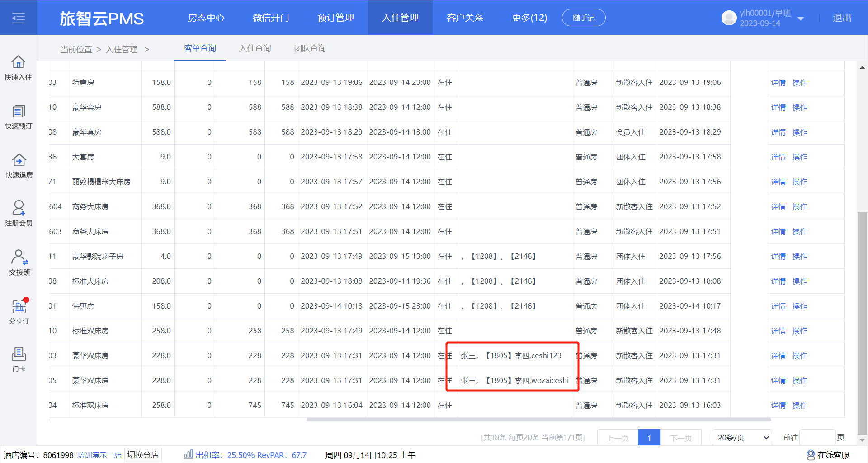Click page number 1 button
Viewport: 868px width, 463px height.
pyautogui.click(x=649, y=438)
